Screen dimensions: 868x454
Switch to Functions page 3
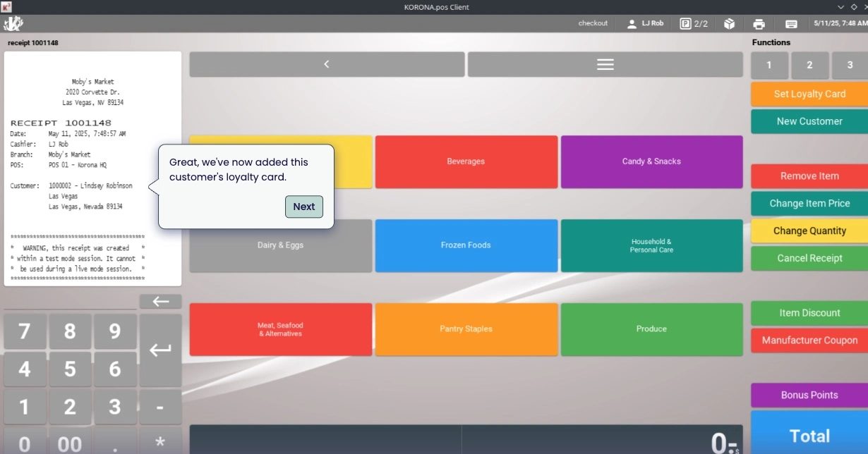(850, 65)
